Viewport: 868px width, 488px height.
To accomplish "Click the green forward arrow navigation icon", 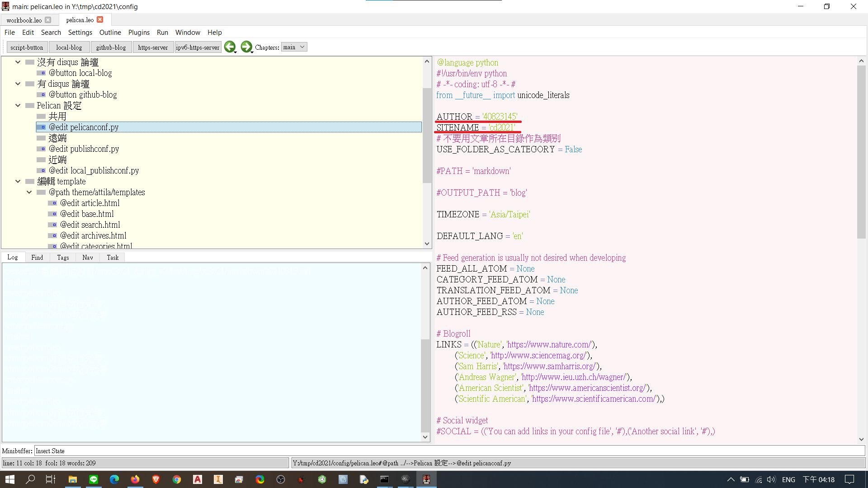I will (x=246, y=47).
